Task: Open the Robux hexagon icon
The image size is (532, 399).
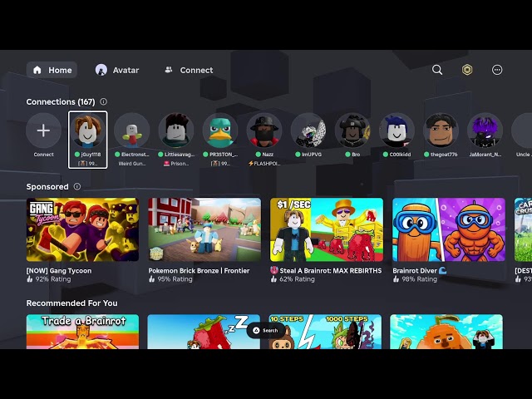Action: tap(467, 70)
